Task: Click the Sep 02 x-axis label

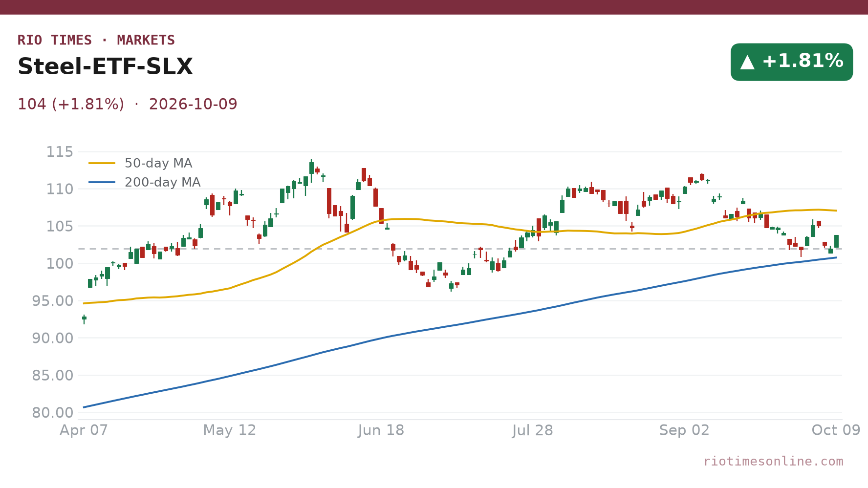Action: click(684, 430)
